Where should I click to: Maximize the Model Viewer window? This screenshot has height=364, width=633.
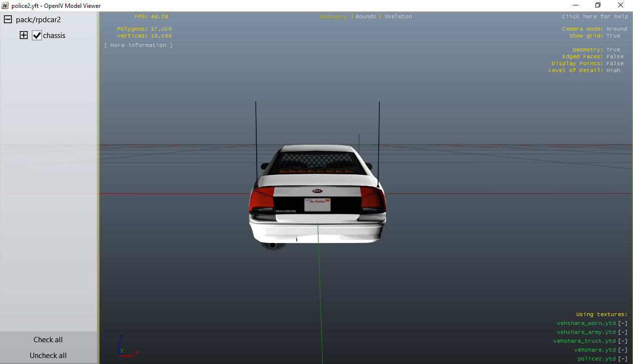coord(597,5)
